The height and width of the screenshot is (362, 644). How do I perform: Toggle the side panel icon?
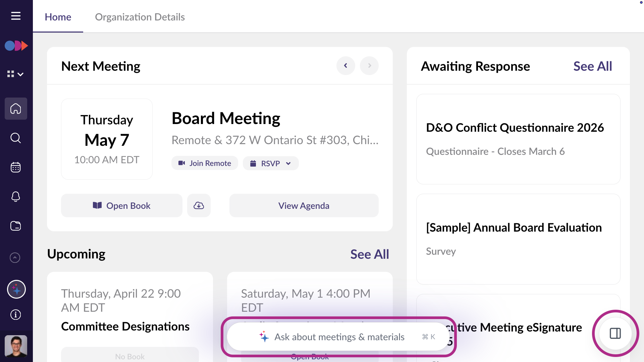615,334
